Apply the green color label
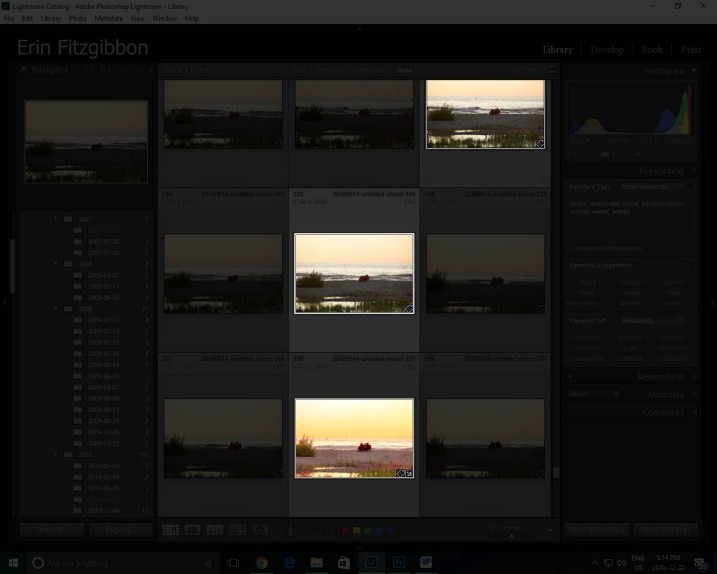Screen dimensions: 717x574 point(368,530)
